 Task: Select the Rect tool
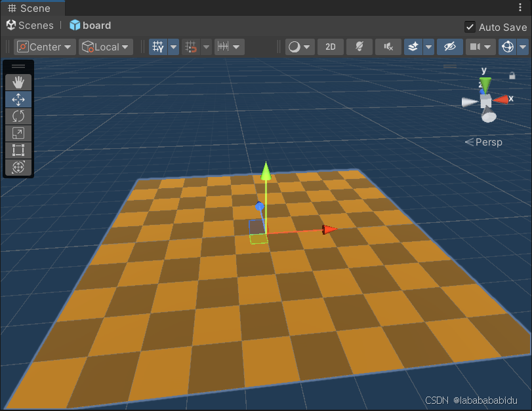(x=18, y=150)
